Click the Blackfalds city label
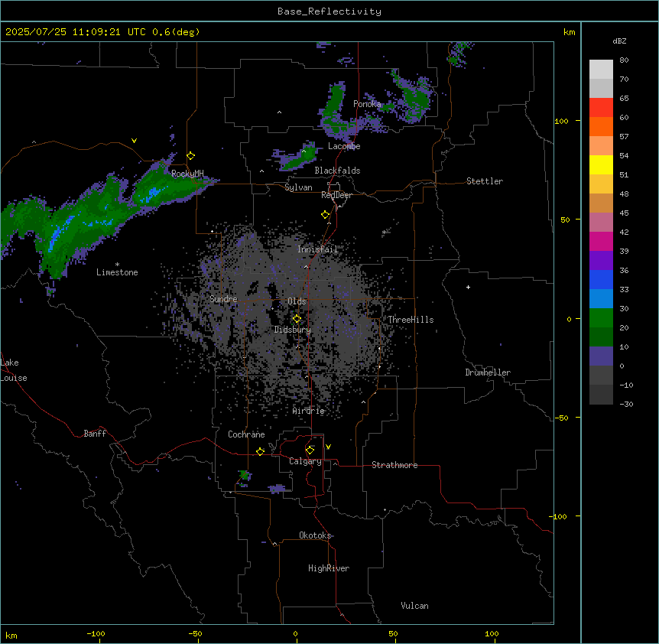The height and width of the screenshot is (644, 659). (337, 171)
